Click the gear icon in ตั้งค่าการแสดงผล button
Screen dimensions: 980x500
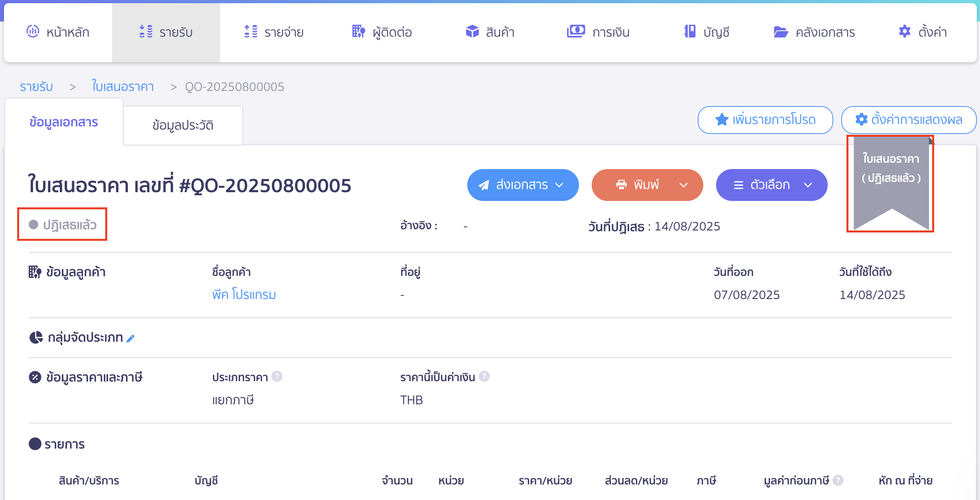click(862, 120)
